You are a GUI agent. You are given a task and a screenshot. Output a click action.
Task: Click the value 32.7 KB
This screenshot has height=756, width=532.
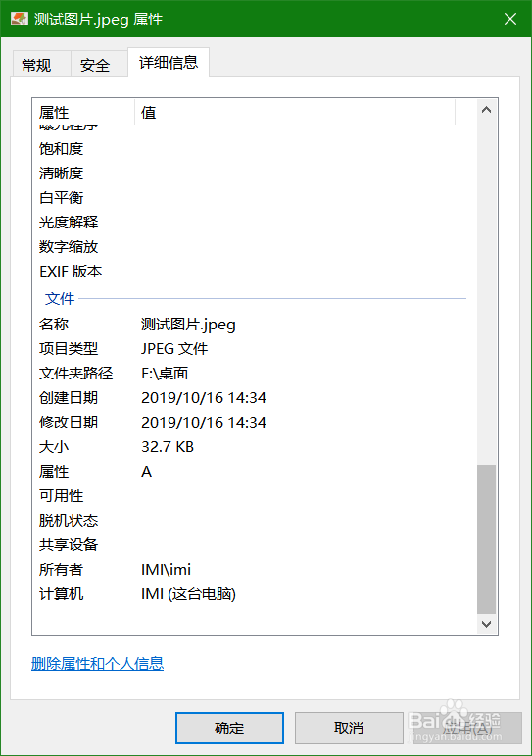tap(168, 447)
